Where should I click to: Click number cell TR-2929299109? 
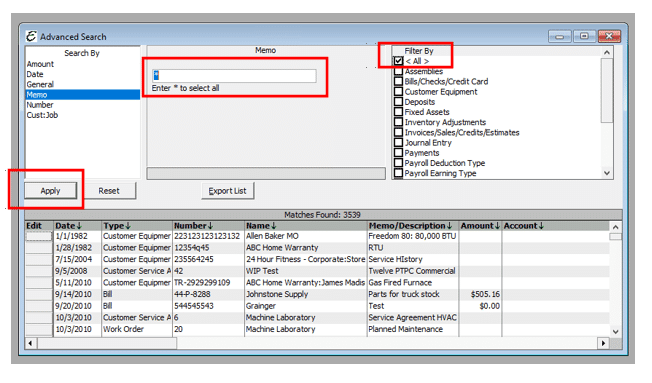coord(208,283)
